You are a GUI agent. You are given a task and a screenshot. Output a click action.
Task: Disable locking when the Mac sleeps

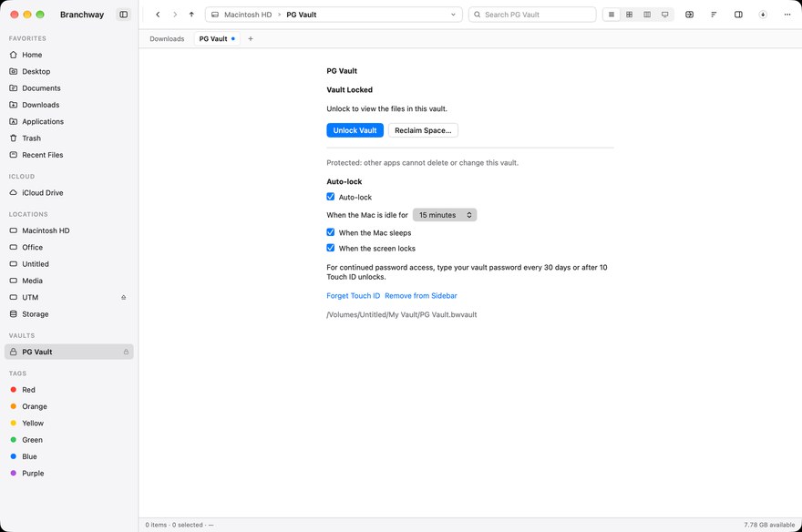(x=331, y=232)
